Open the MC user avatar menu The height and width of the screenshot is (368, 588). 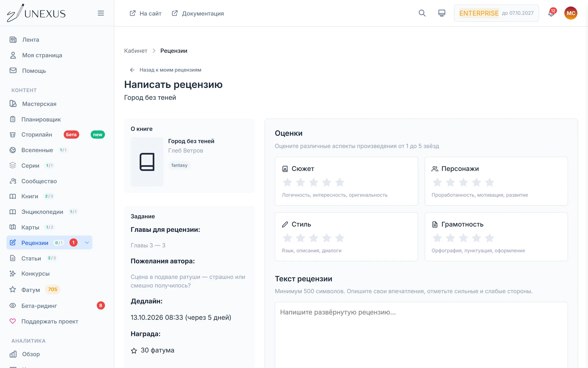click(x=571, y=13)
